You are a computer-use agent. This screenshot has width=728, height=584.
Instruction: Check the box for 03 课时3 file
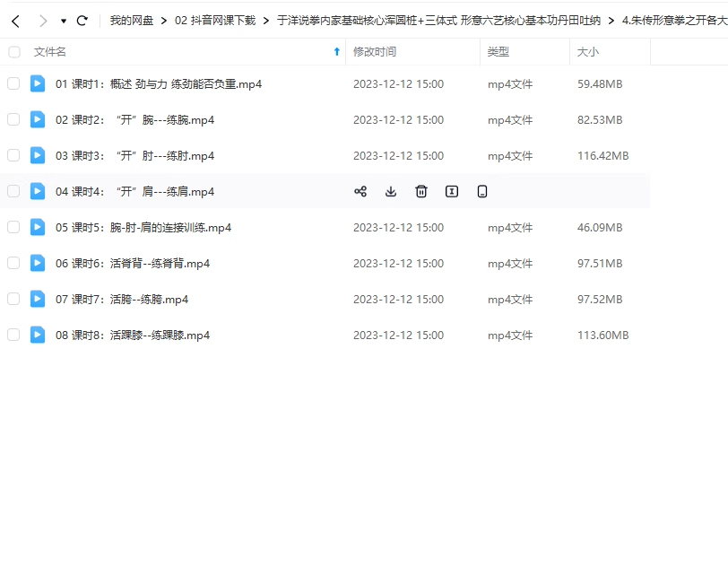tap(13, 155)
